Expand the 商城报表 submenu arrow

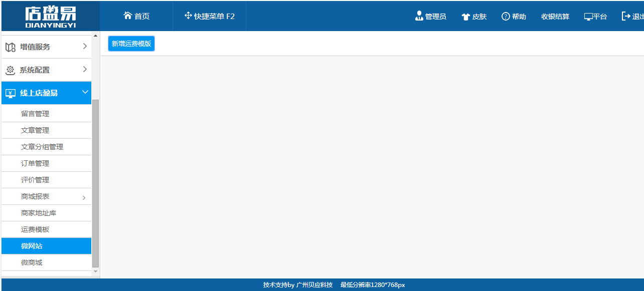[84, 198]
